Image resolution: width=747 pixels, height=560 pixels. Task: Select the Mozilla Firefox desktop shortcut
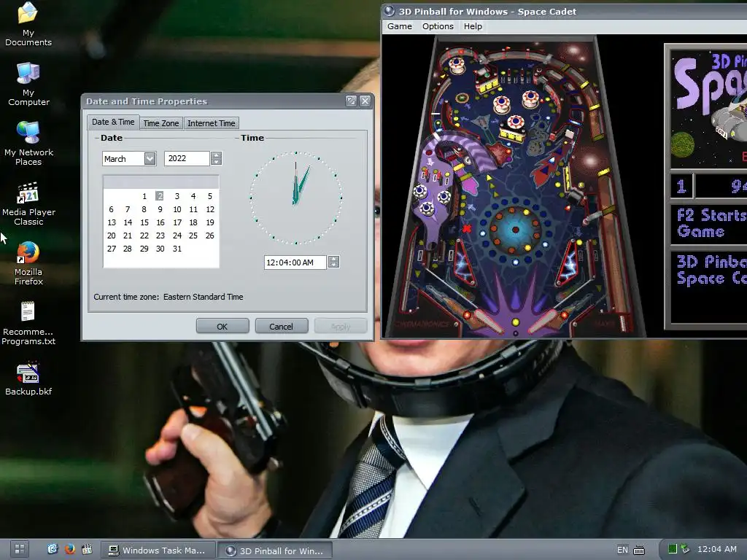(28, 263)
